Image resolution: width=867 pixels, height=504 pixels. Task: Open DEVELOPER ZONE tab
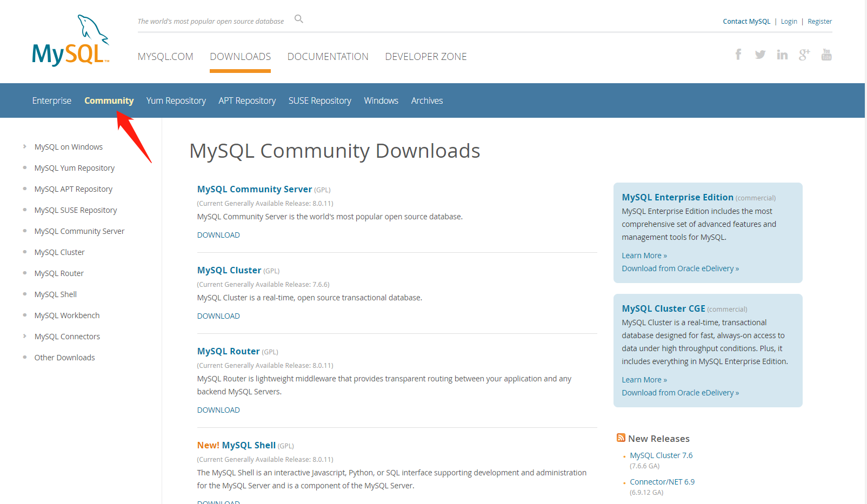pos(426,57)
